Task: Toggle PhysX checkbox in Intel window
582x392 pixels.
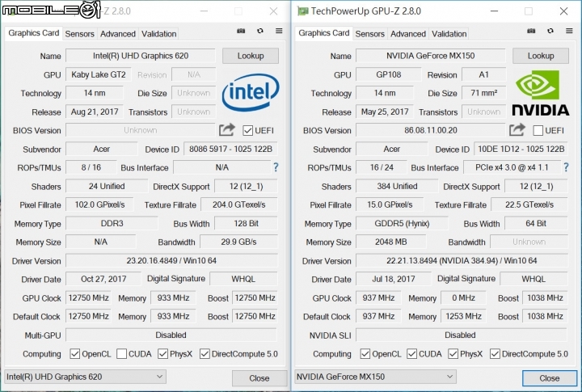Action: (162, 354)
